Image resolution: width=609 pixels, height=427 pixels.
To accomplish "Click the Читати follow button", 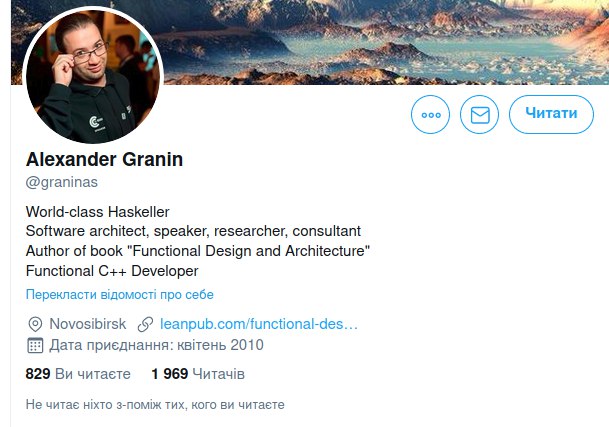I will [x=551, y=114].
